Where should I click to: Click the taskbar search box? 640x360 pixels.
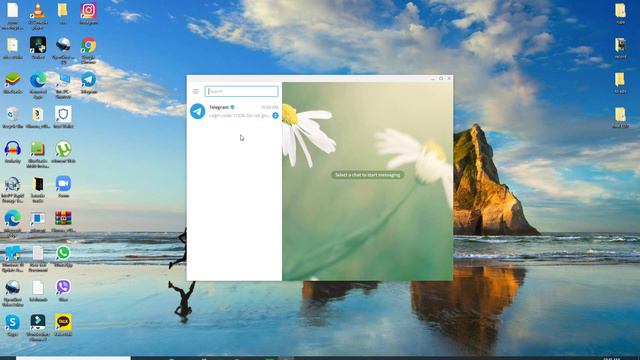coord(73,358)
